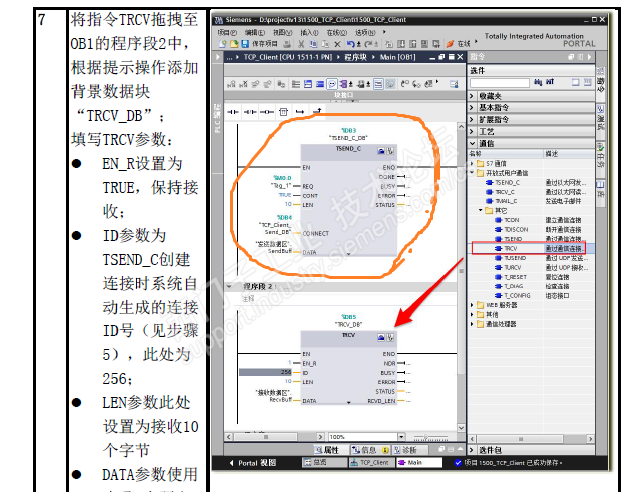Open the 视图 menu

coord(282,32)
